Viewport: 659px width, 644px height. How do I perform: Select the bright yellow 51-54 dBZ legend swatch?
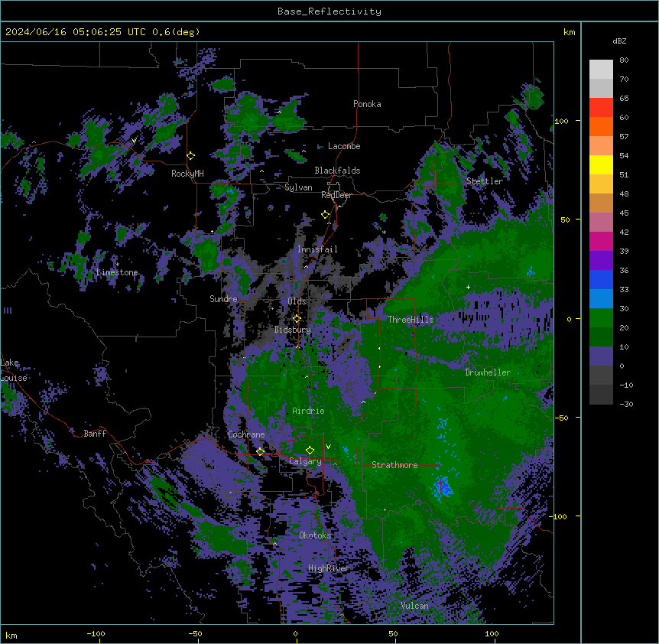tap(601, 164)
